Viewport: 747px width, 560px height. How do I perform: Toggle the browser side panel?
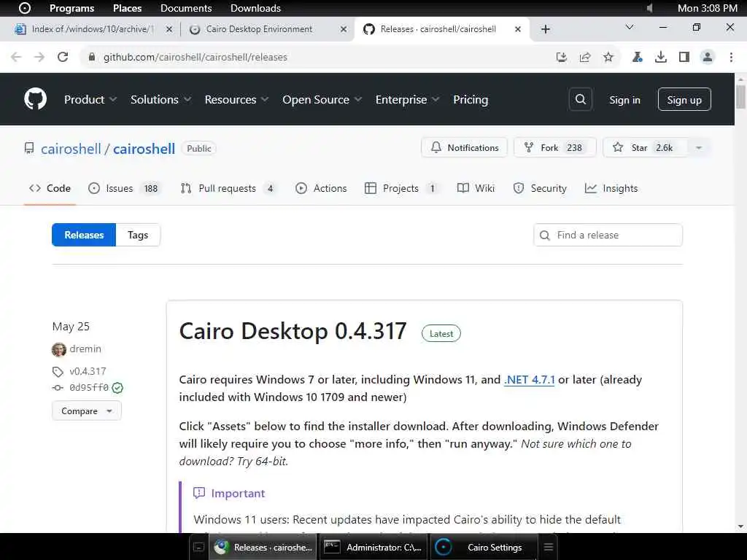[684, 57]
